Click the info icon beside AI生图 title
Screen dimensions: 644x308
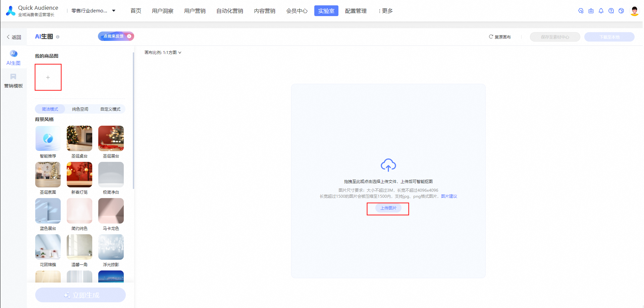[x=58, y=37]
